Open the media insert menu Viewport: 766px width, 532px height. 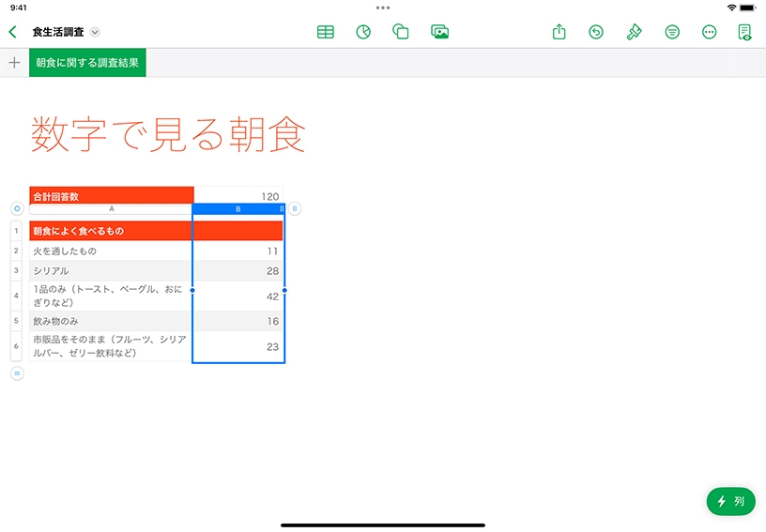(x=439, y=32)
